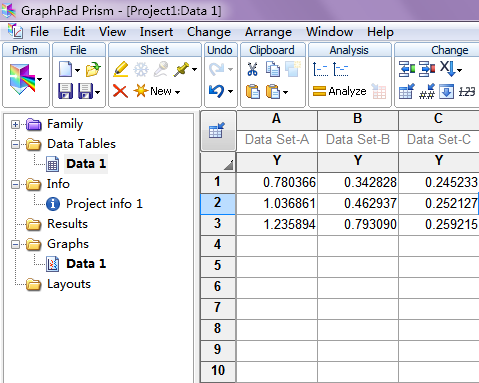This screenshot has width=479, height=383.
Task: Open the Edit menu
Action: pos(74,32)
